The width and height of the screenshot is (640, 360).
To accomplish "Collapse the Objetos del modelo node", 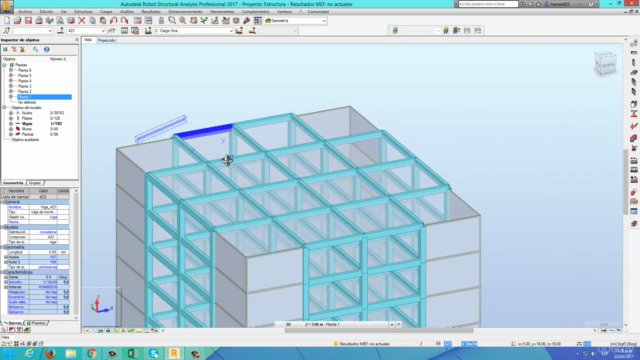I will pos(4,107).
